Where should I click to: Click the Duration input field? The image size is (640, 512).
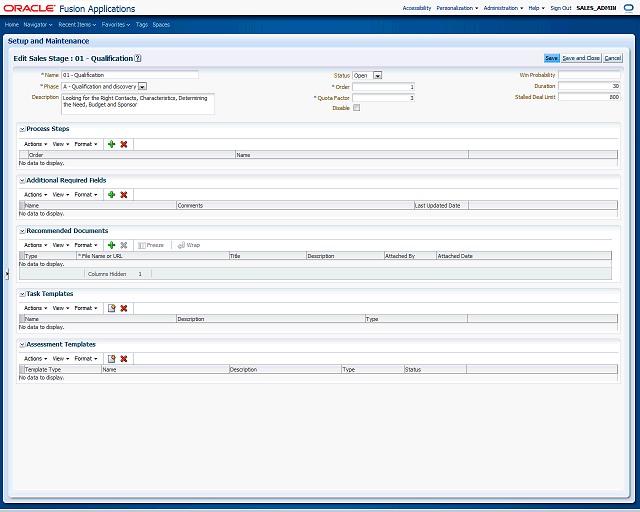point(589,86)
